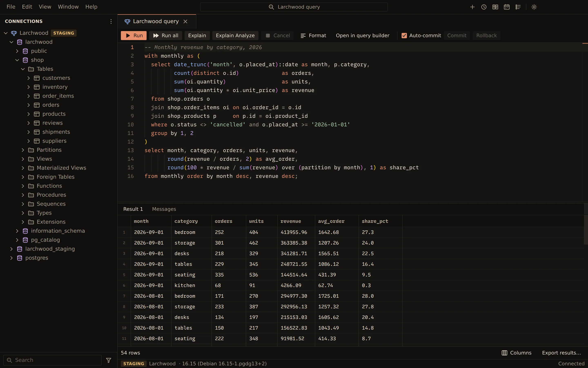
Task: Click Explain Analyze
Action: 235,36
